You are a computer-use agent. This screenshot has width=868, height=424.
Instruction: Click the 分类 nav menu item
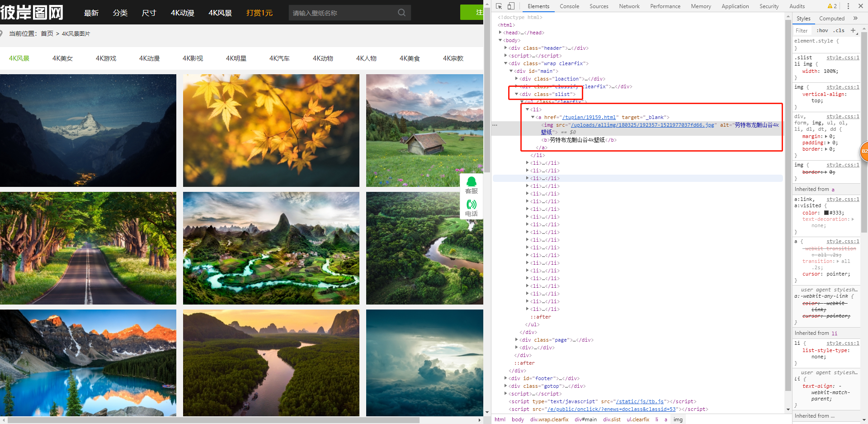coord(120,13)
